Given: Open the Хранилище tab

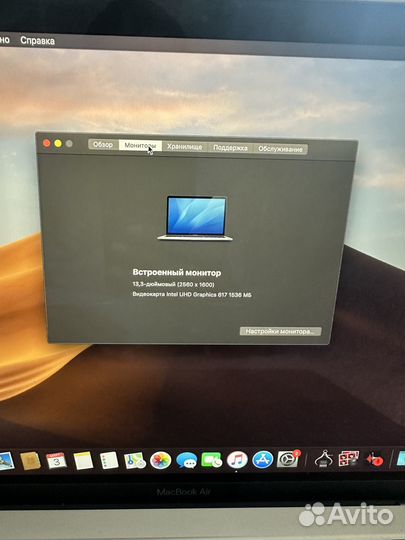Looking at the screenshot, I should point(185,147).
